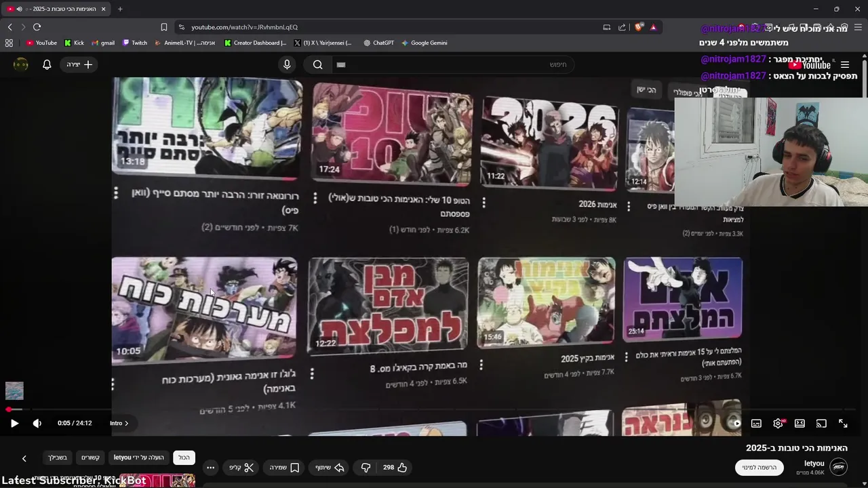
Task: Select the 'הועלה על ידי letyou' chip
Action: coord(139,457)
